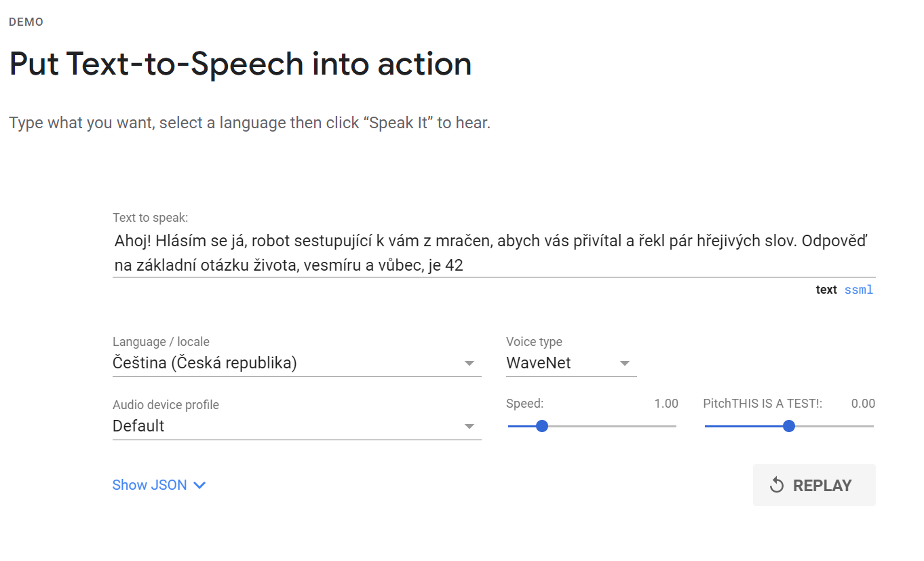The width and height of the screenshot is (924, 561).
Task: Open the Show JSON link
Action: click(149, 485)
